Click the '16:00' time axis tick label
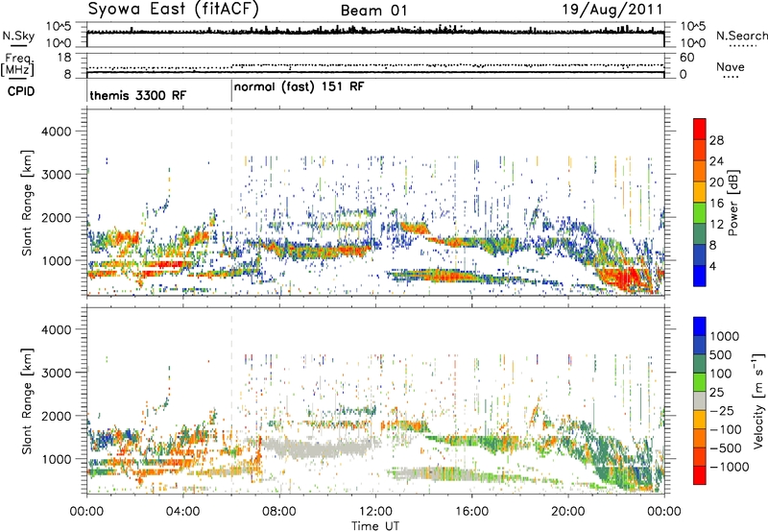 point(471,512)
